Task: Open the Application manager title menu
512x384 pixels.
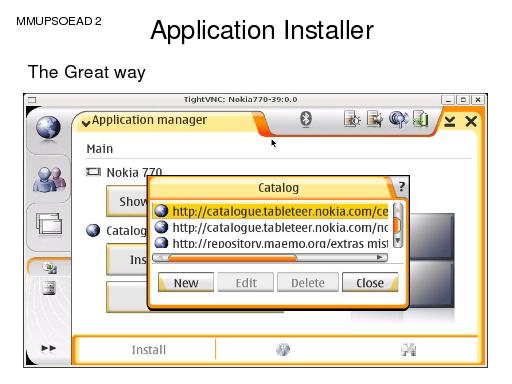Action: coord(145,120)
